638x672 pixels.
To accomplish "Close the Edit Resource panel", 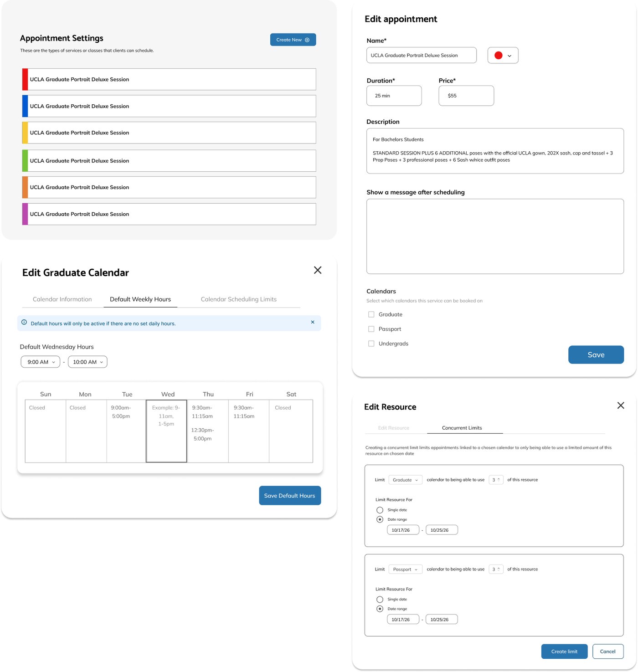I will [621, 405].
